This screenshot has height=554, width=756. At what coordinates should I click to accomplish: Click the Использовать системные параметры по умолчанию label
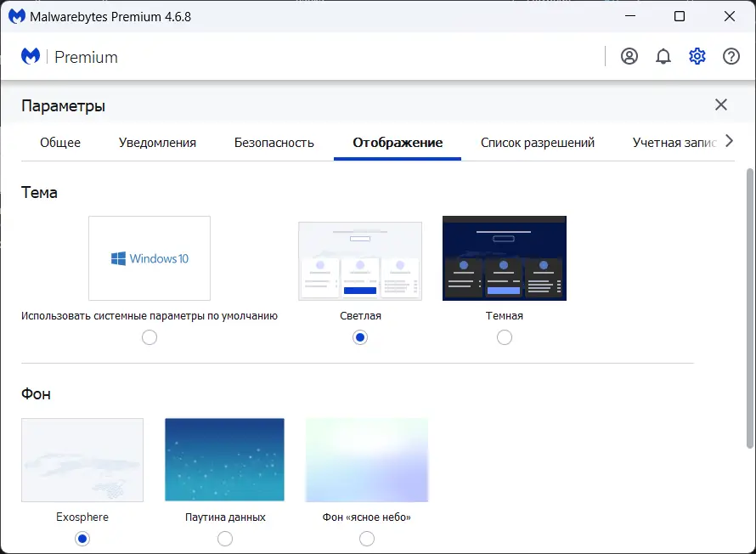[150, 316]
